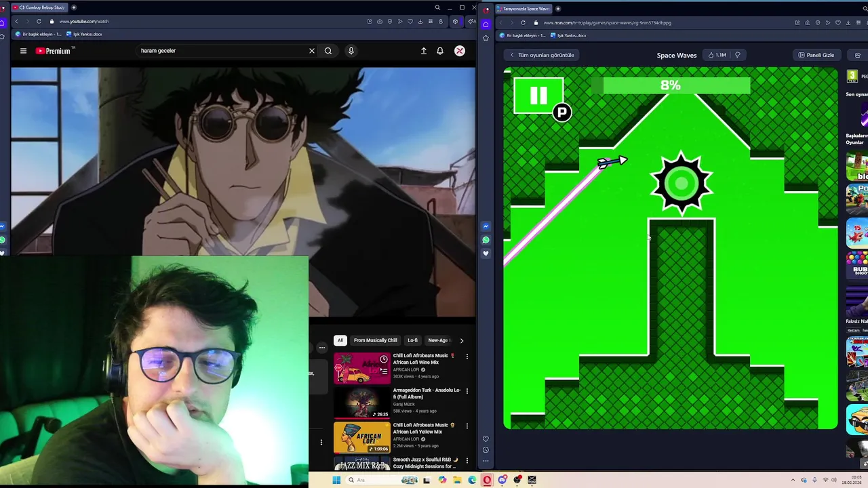Image resolution: width=868 pixels, height=488 pixels.
Task: Switch to 'Cowboy Bebop Study' tab
Action: [x=39, y=7]
